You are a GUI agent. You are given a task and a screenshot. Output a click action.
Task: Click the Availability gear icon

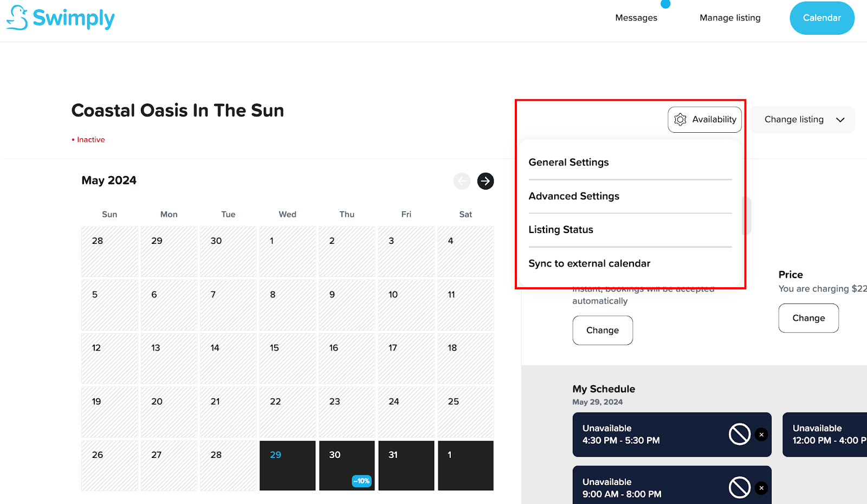pos(680,120)
